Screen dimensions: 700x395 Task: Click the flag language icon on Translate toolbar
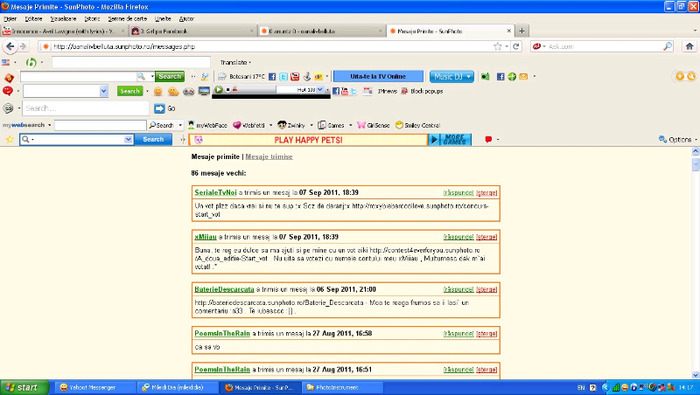(6, 62)
